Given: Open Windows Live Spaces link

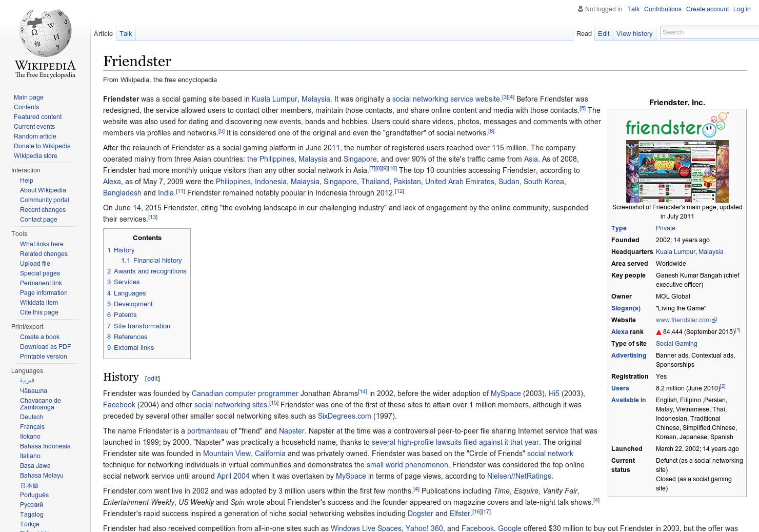Looking at the screenshot, I should tap(366, 528).
